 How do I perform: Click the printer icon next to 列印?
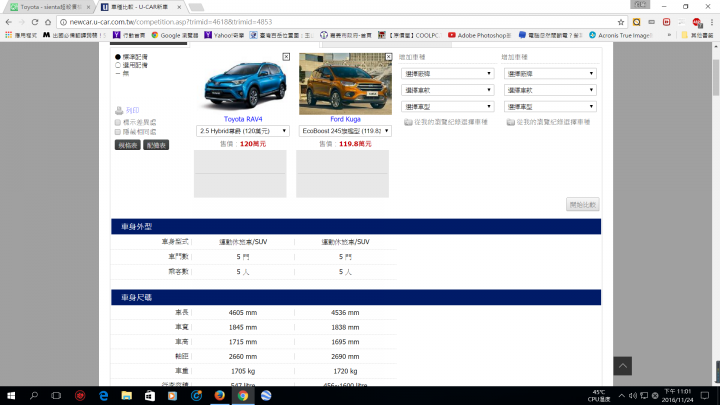(119, 110)
